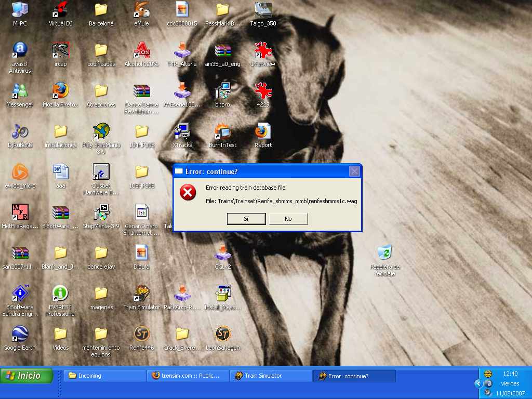Image resolution: width=532 pixels, height=399 pixels.
Task: Open the Barcelona folder on desktop
Action: point(101,10)
